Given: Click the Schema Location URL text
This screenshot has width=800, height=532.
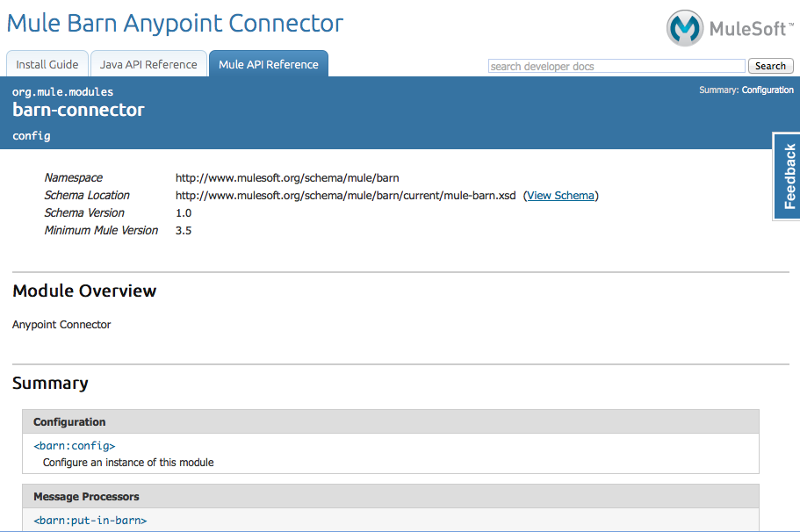Looking at the screenshot, I should tap(346, 195).
